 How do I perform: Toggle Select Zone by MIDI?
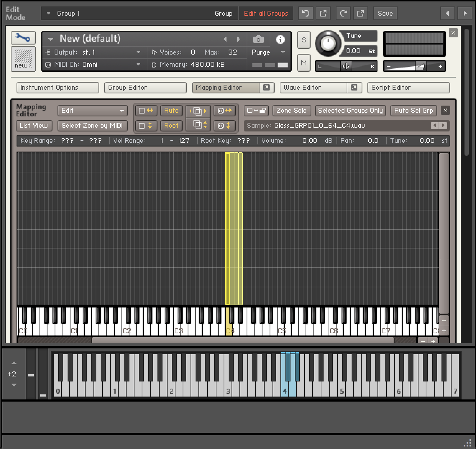[92, 126]
